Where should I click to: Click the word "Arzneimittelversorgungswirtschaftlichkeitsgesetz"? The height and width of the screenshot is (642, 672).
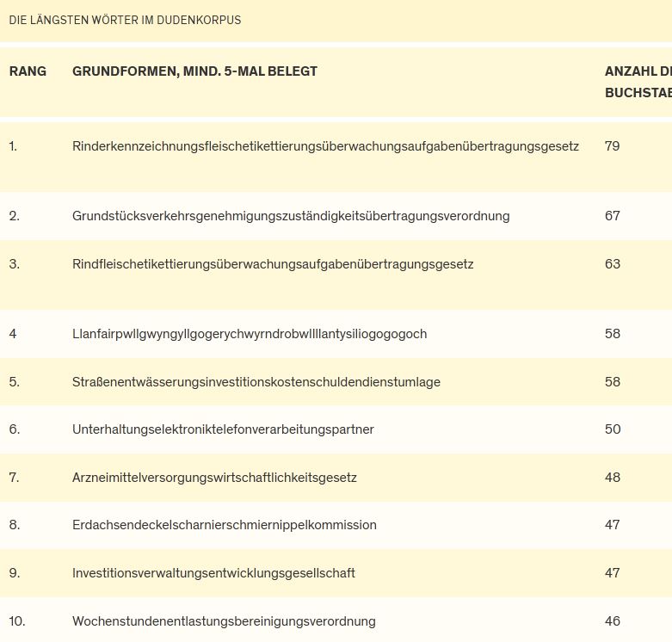point(214,478)
